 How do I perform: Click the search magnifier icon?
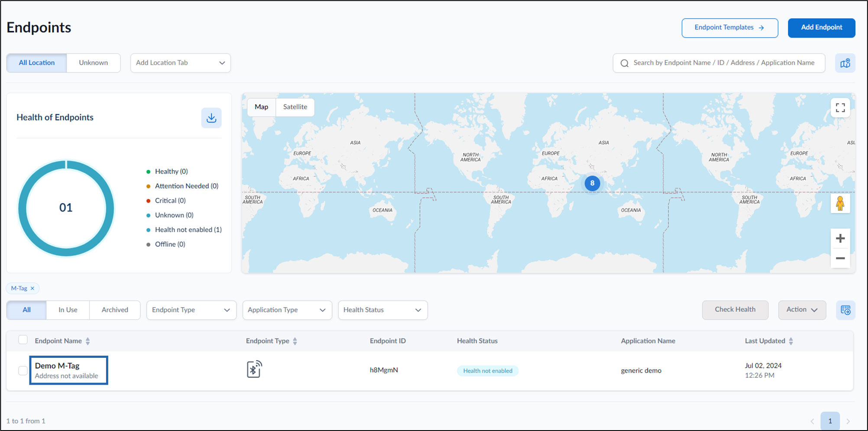pyautogui.click(x=624, y=63)
